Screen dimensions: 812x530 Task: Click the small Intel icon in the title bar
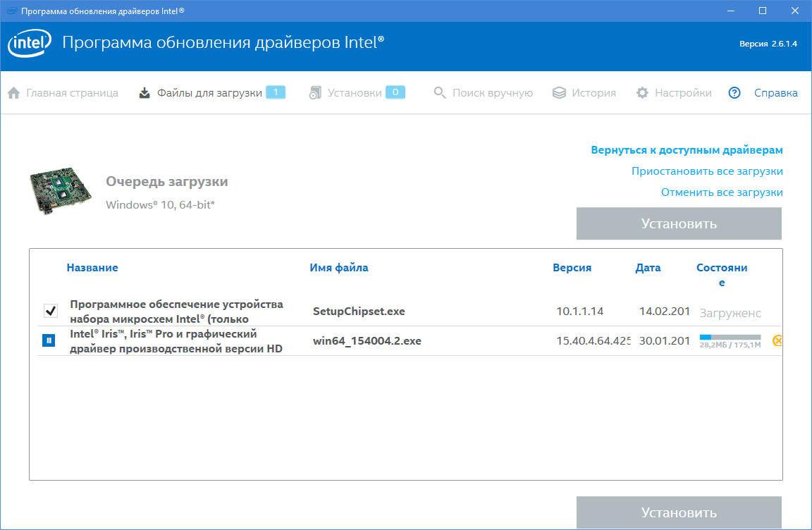pyautogui.click(x=11, y=11)
